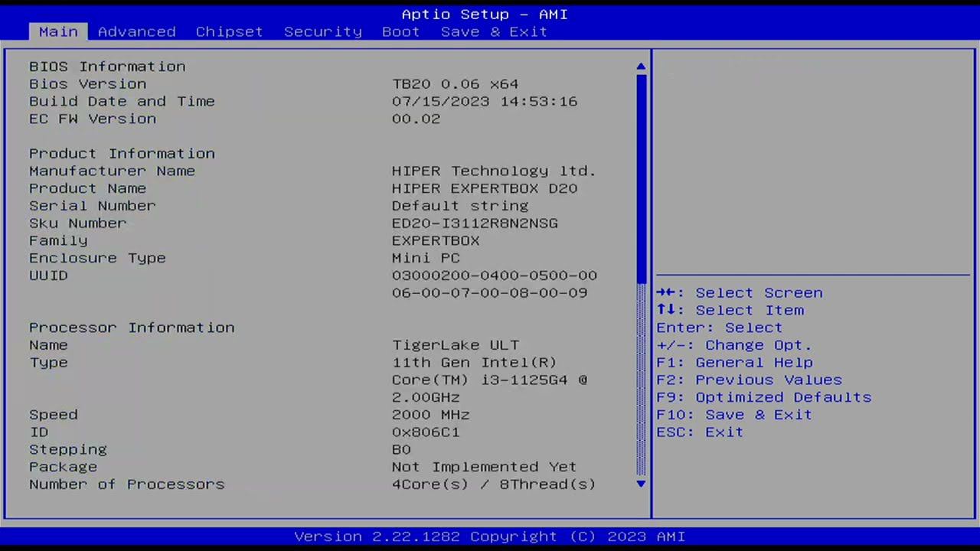Click SKU value ED20-I3112R8N2NSG

click(x=475, y=223)
